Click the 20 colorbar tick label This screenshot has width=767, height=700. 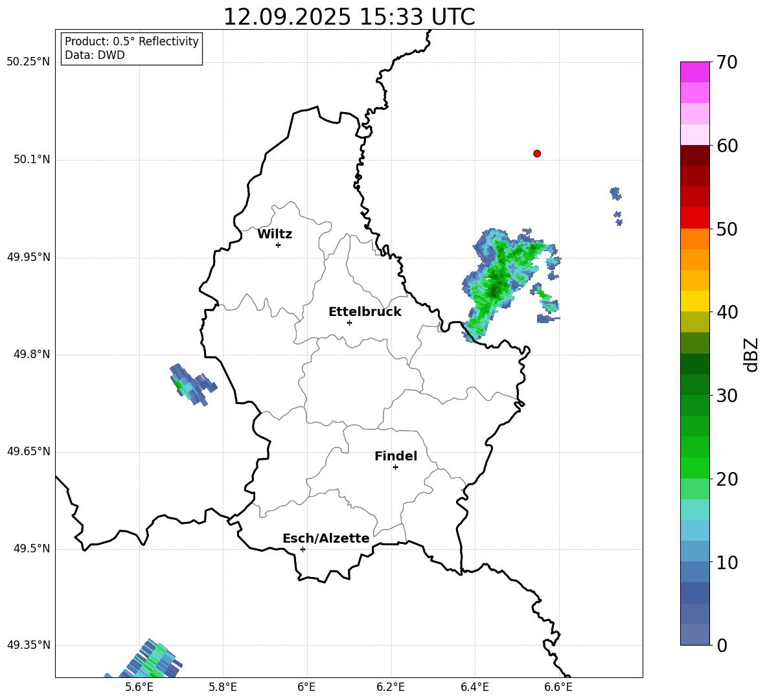[727, 479]
